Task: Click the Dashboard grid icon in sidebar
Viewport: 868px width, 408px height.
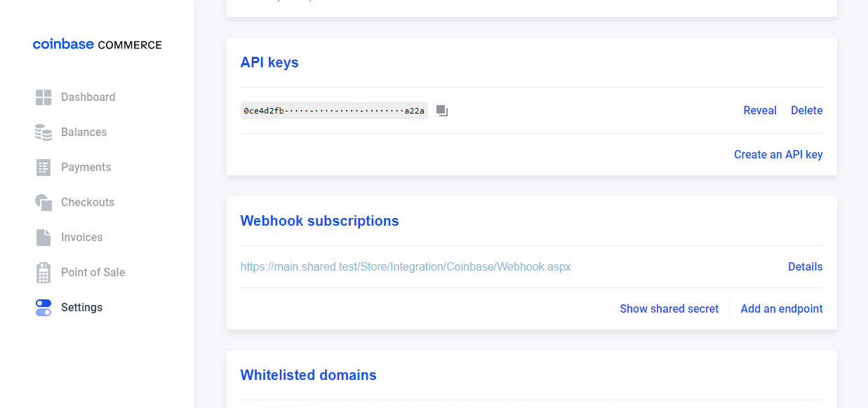Action: (44, 97)
